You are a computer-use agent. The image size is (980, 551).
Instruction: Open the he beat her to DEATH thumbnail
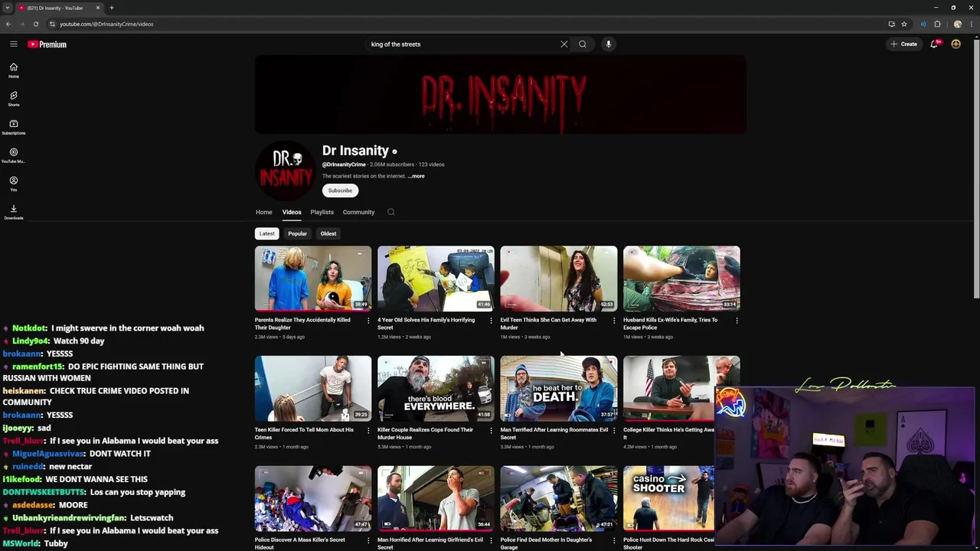click(x=558, y=389)
